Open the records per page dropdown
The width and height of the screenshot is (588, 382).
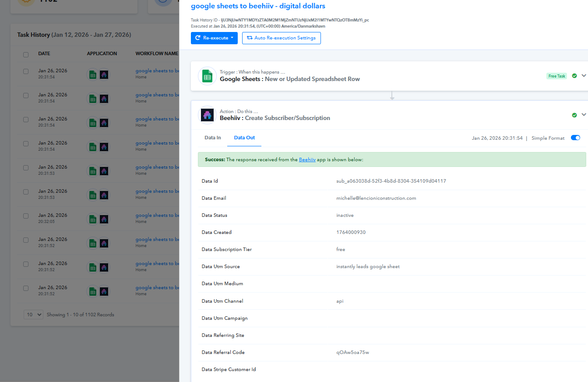[33, 315]
